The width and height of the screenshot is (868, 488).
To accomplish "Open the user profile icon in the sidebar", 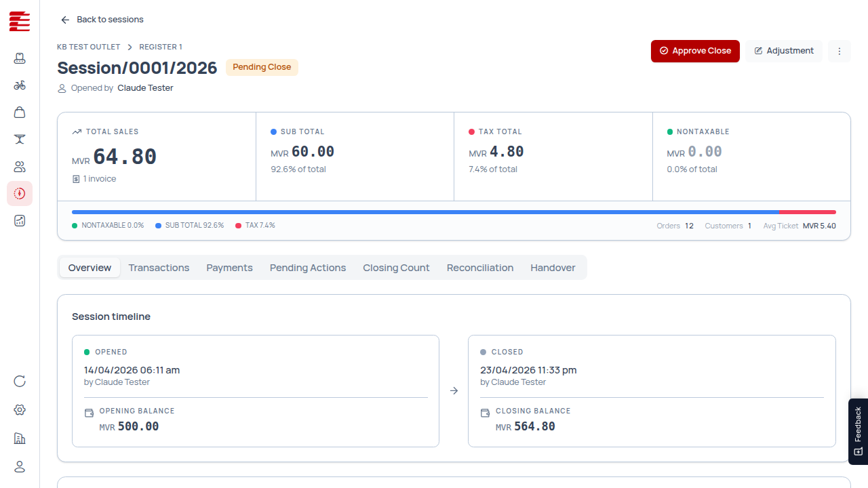I will point(20,466).
